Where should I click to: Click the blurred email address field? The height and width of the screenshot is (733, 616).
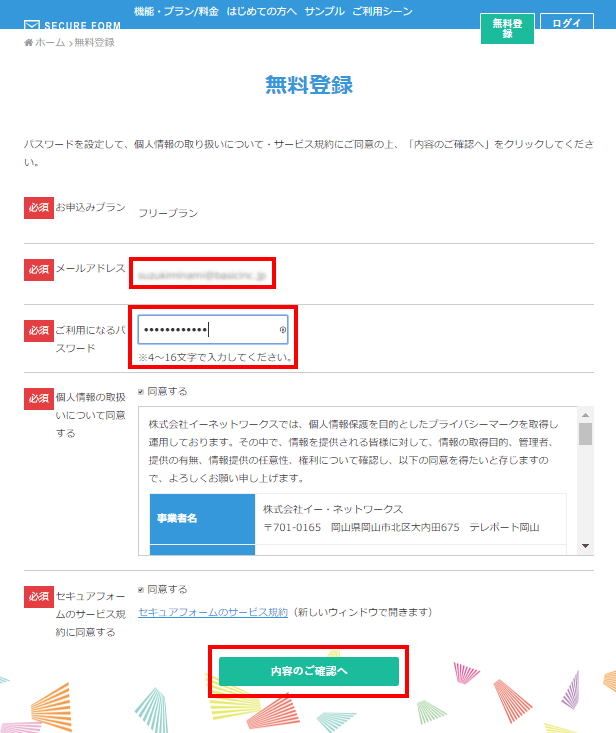tap(201, 272)
